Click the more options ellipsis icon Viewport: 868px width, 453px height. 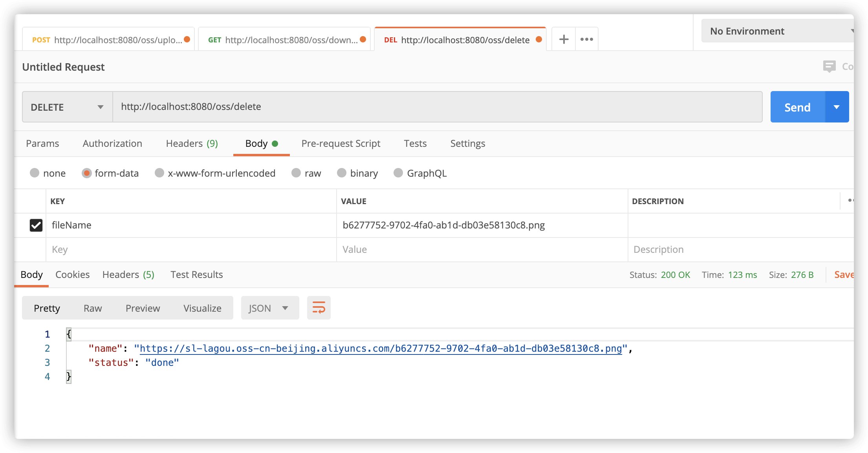pyautogui.click(x=587, y=39)
